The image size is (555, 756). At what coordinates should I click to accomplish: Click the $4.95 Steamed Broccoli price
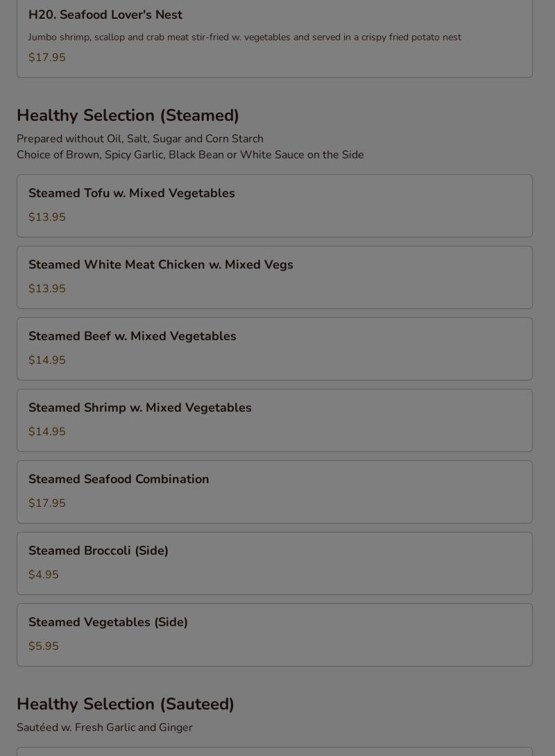43,575
